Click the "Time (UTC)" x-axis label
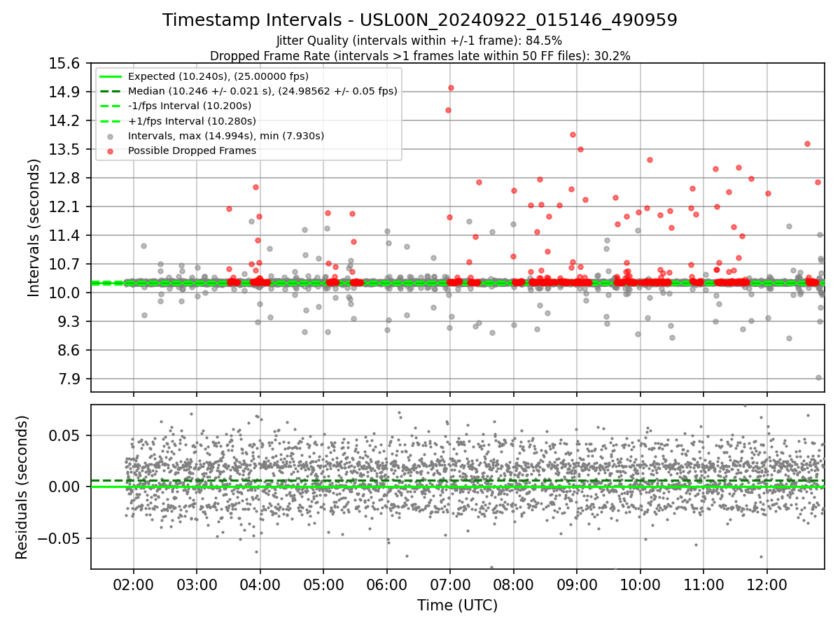 (457, 605)
